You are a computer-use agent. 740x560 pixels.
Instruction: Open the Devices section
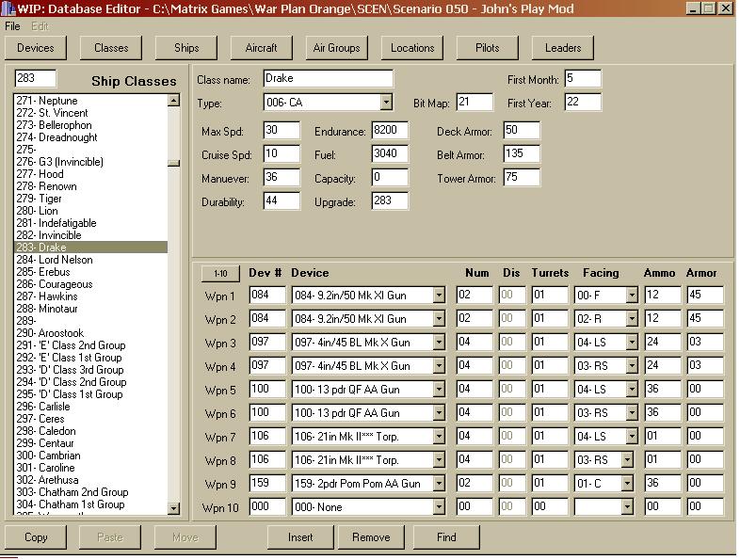click(x=36, y=48)
